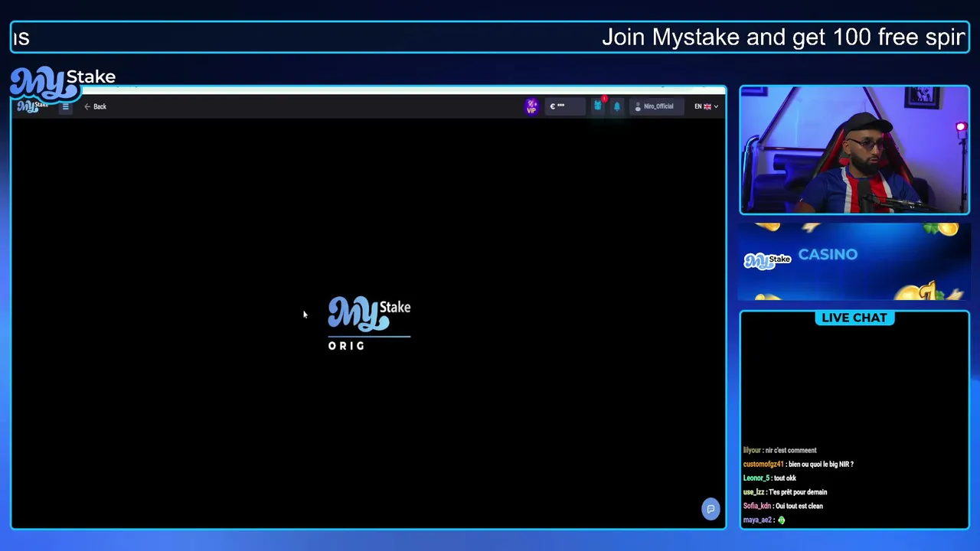
Task: Open the hamburger menu in the MyStake header
Action: pyautogui.click(x=66, y=106)
